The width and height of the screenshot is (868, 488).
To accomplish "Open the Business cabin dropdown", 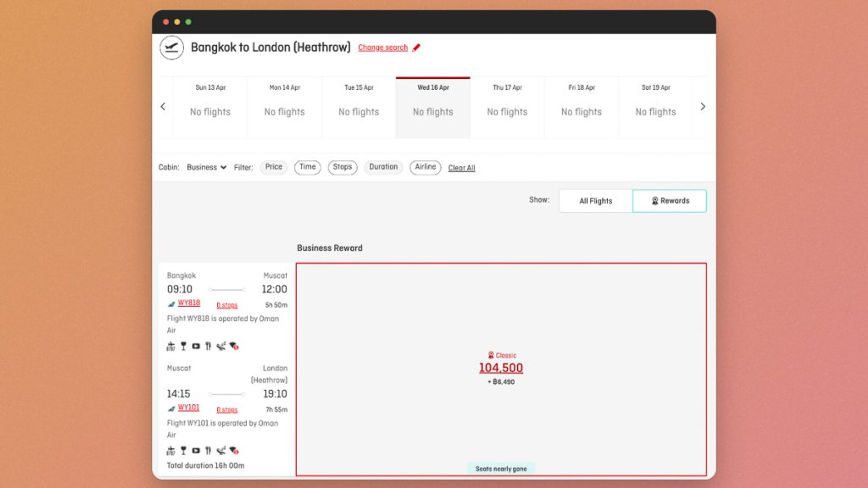I will click(x=206, y=167).
